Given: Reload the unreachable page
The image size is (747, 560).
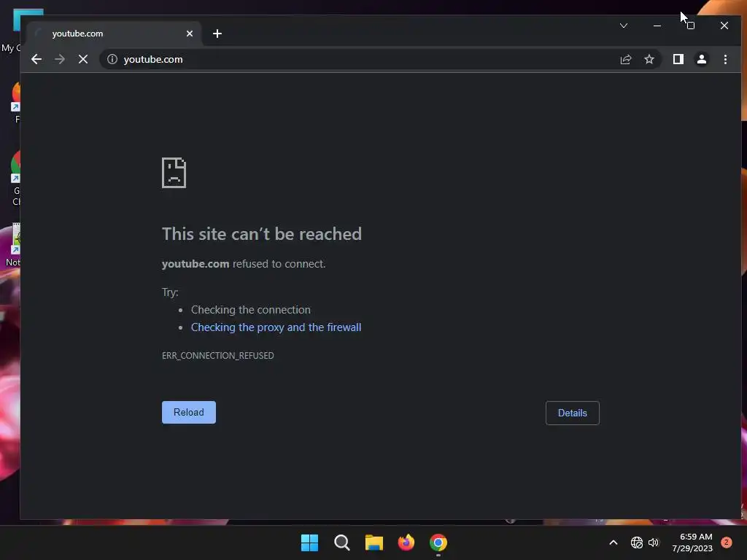Looking at the screenshot, I should (x=189, y=413).
